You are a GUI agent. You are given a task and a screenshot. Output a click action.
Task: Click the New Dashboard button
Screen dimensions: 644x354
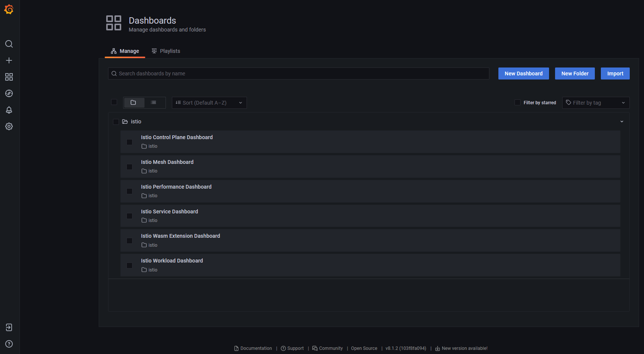click(x=524, y=73)
